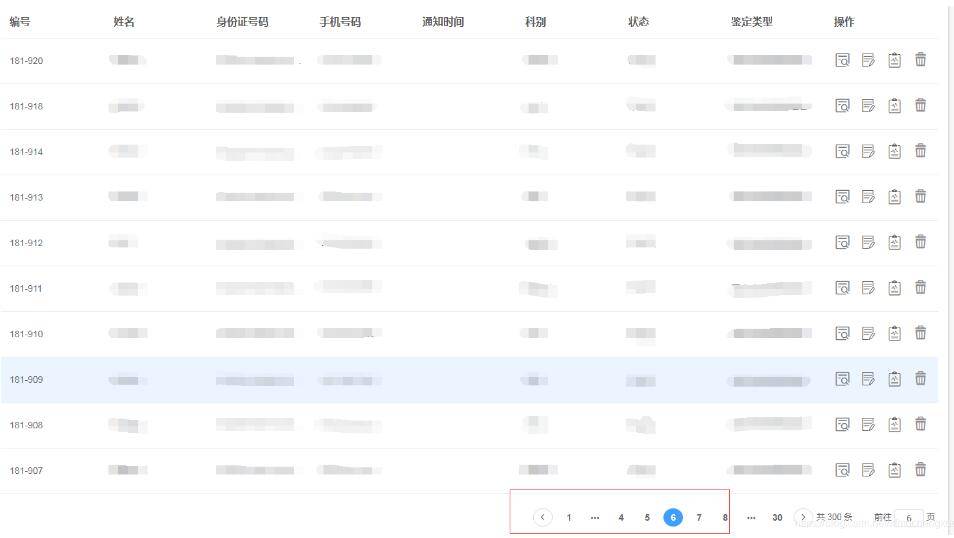Edit record 181-911

(x=868, y=288)
